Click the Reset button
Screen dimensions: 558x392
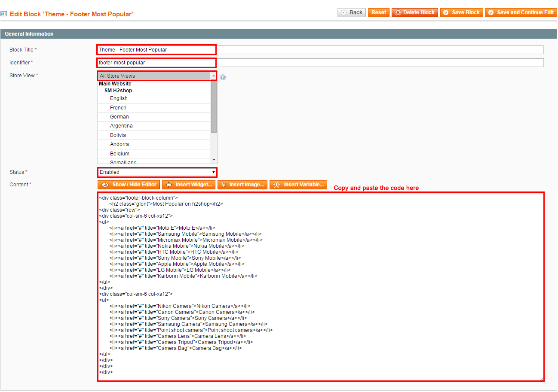click(379, 12)
